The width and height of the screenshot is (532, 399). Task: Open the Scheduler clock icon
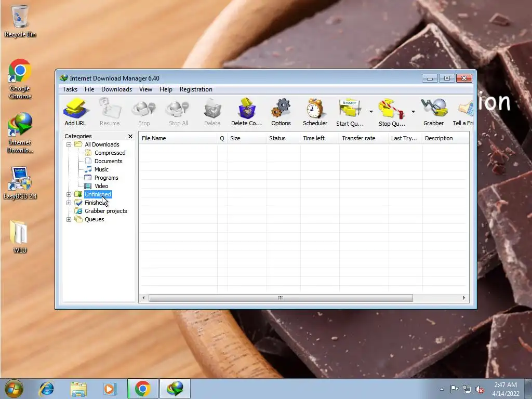(x=315, y=112)
